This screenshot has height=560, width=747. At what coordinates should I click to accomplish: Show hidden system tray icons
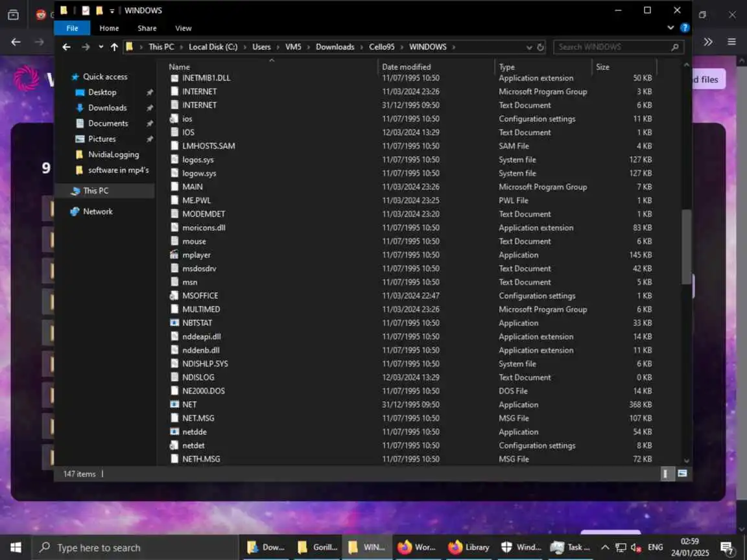pyautogui.click(x=604, y=548)
